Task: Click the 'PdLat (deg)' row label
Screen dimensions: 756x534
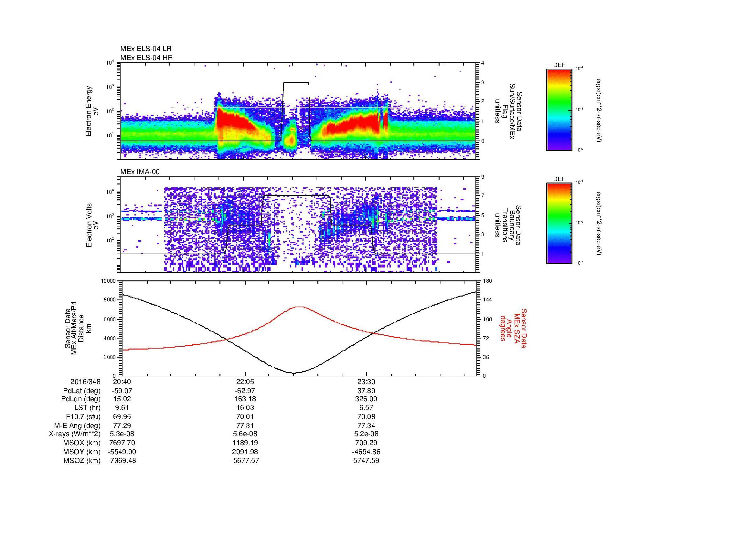Action: click(x=82, y=391)
